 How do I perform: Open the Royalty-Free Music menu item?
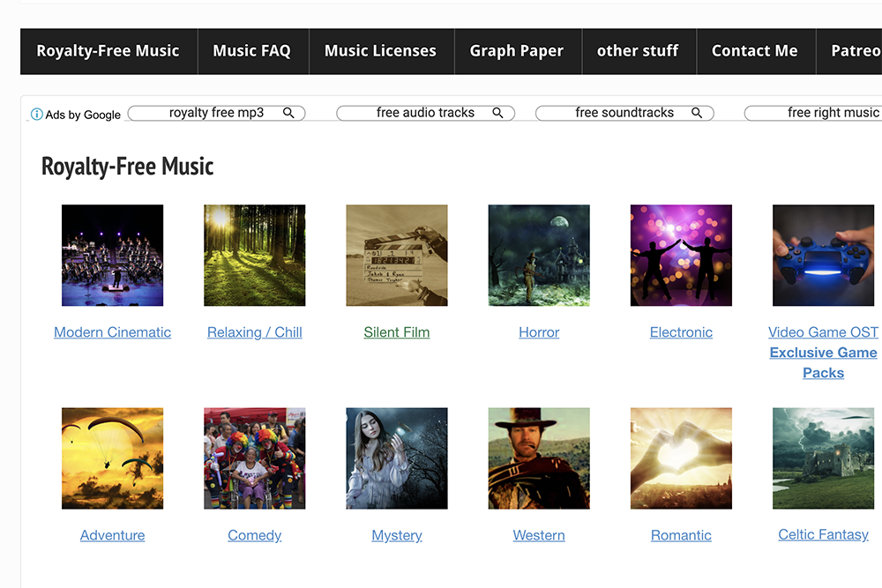(x=108, y=51)
